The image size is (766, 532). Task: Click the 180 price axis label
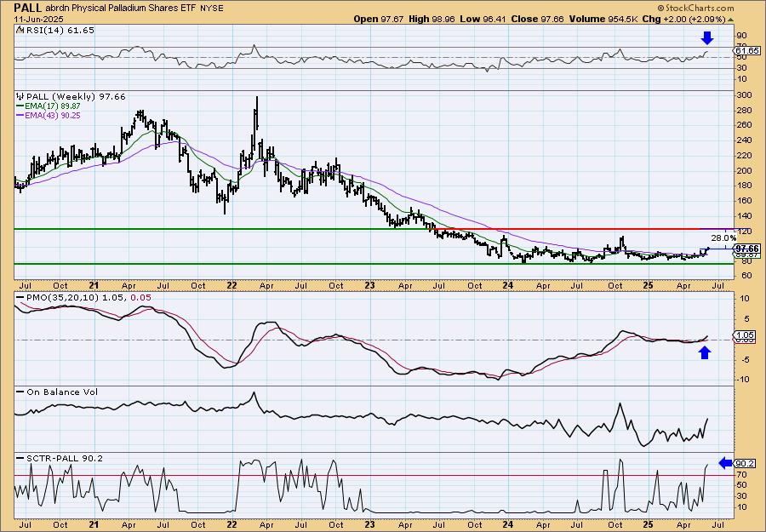pos(745,186)
